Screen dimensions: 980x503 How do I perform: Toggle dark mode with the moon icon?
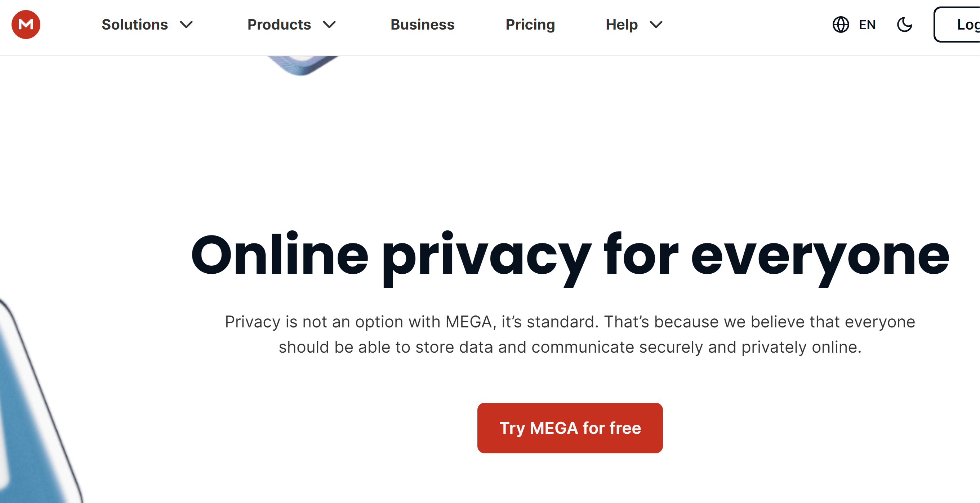[904, 25]
